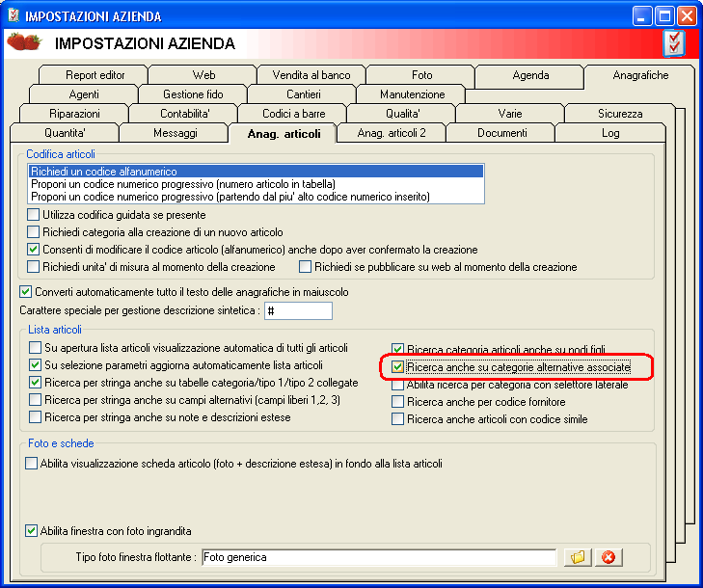Click the checklist icon in the header
The width and height of the screenshot is (703, 588).
click(x=674, y=43)
